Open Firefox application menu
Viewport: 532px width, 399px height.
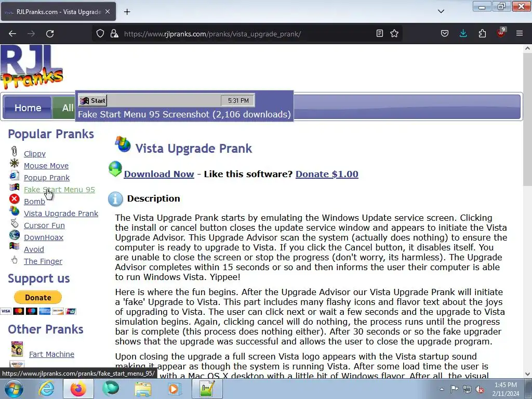[x=520, y=34]
